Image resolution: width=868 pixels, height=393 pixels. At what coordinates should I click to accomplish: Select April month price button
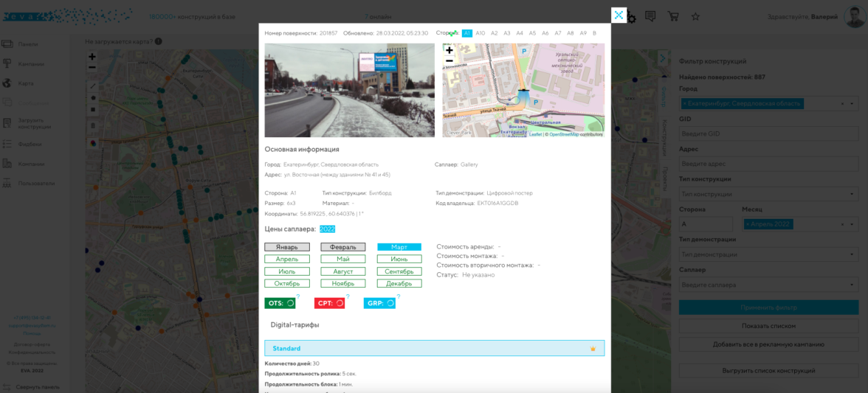click(x=287, y=260)
